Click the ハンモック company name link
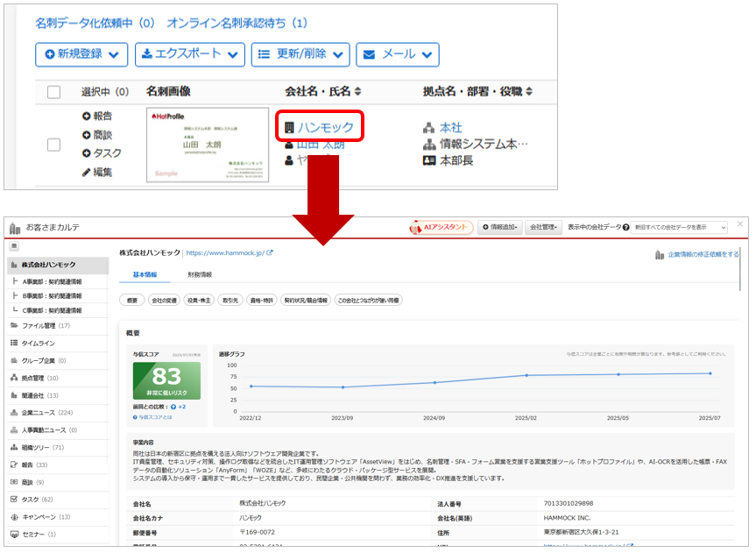This screenshot has width=756, height=553. [x=325, y=128]
